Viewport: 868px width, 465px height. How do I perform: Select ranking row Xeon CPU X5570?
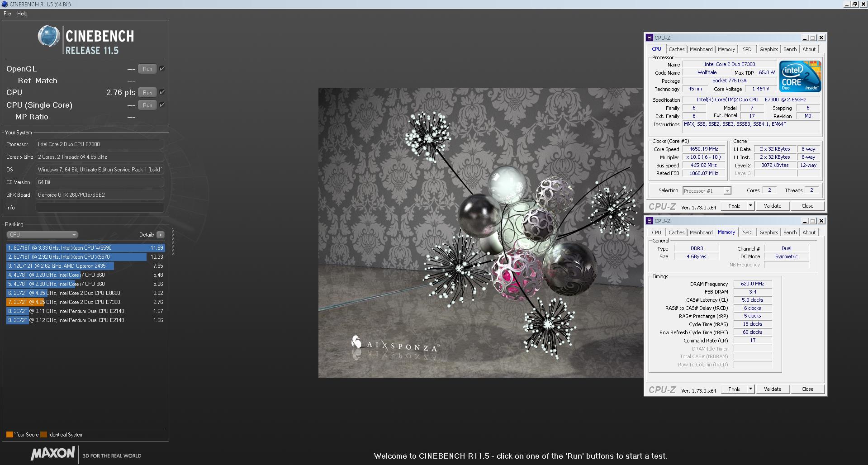tap(85, 257)
